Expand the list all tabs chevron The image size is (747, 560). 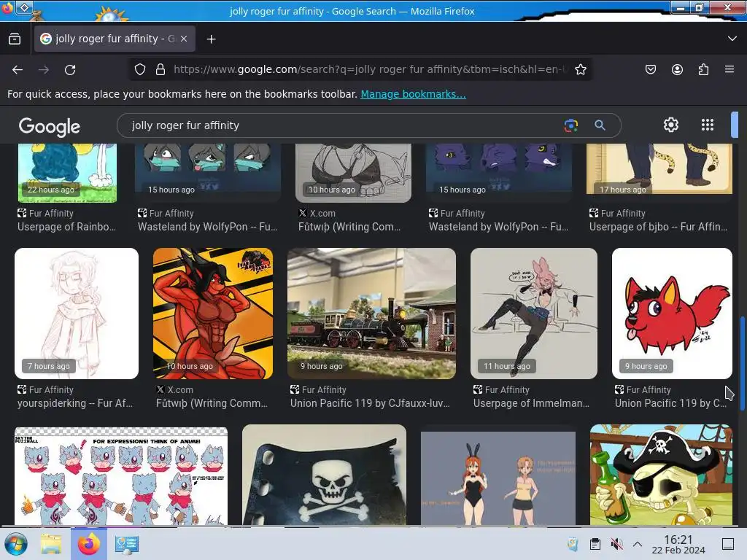pyautogui.click(x=732, y=39)
